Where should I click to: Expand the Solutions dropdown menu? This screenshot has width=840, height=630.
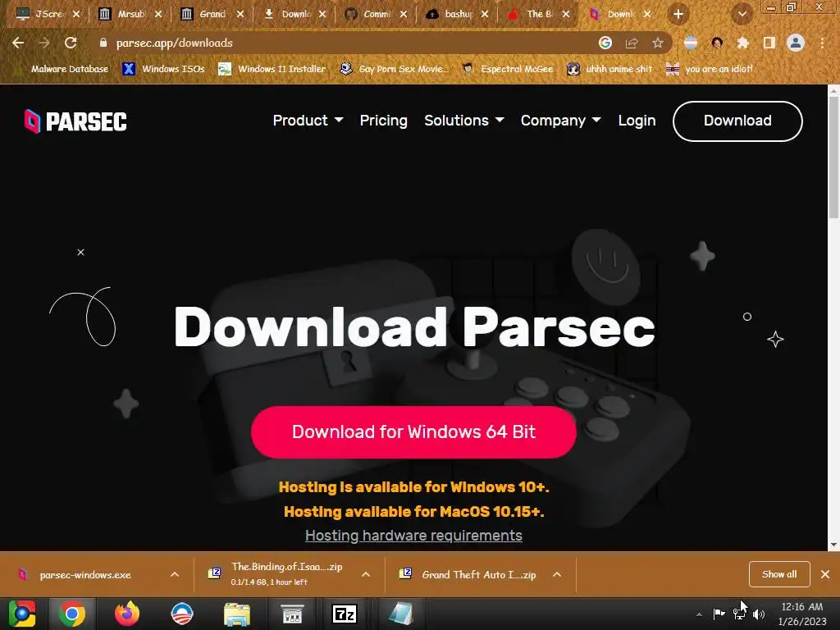click(464, 121)
